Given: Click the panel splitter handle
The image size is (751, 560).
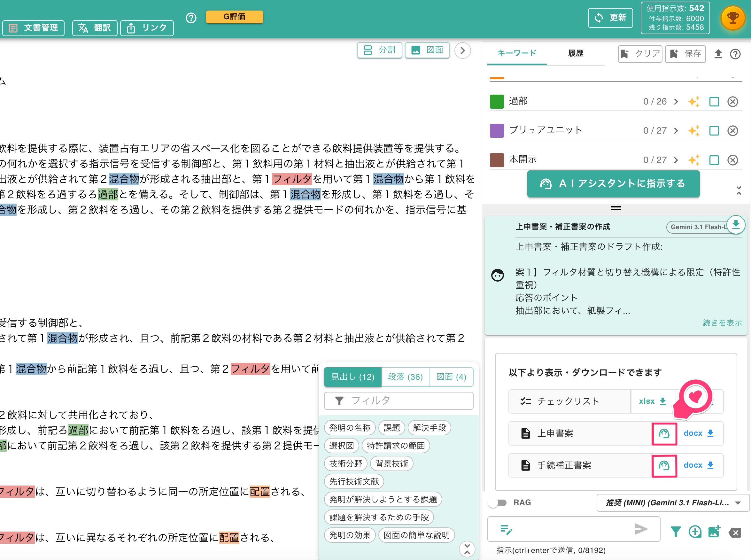Looking at the screenshot, I should [x=616, y=208].
